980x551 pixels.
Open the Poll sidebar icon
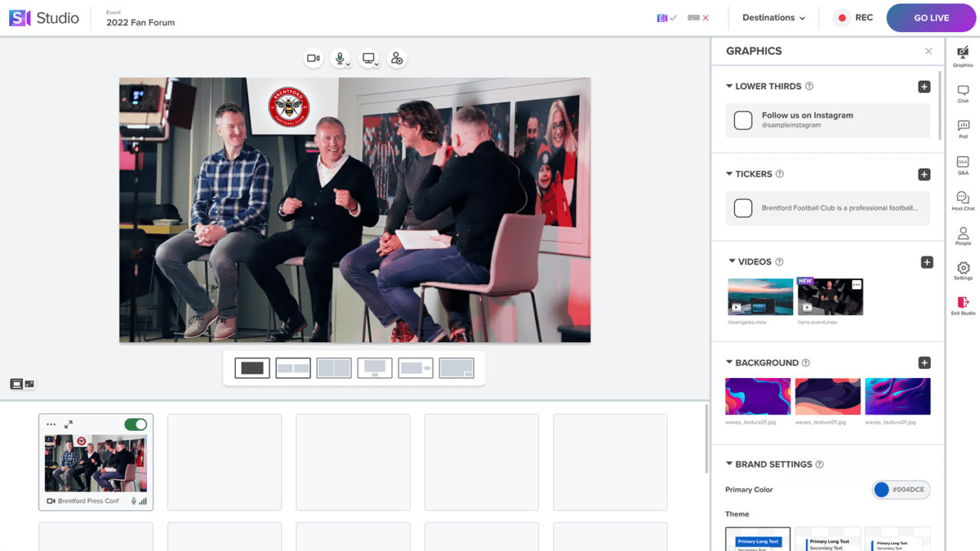(x=963, y=129)
